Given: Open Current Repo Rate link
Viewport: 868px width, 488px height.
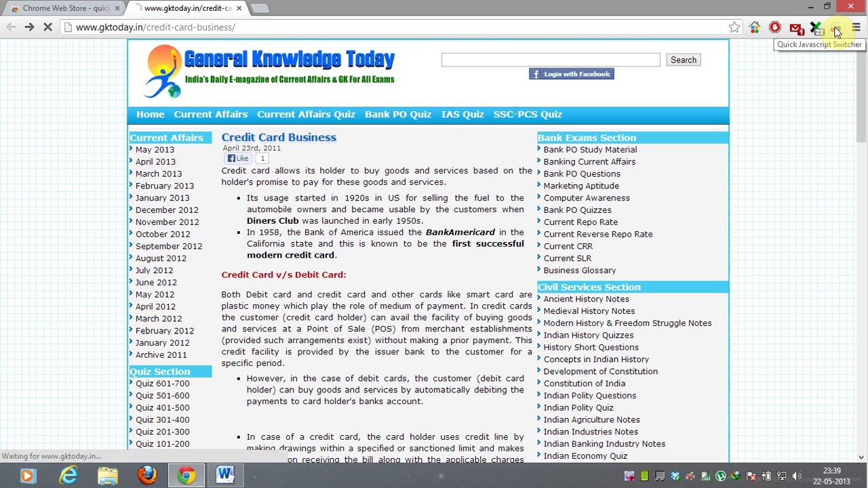Looking at the screenshot, I should pos(580,222).
